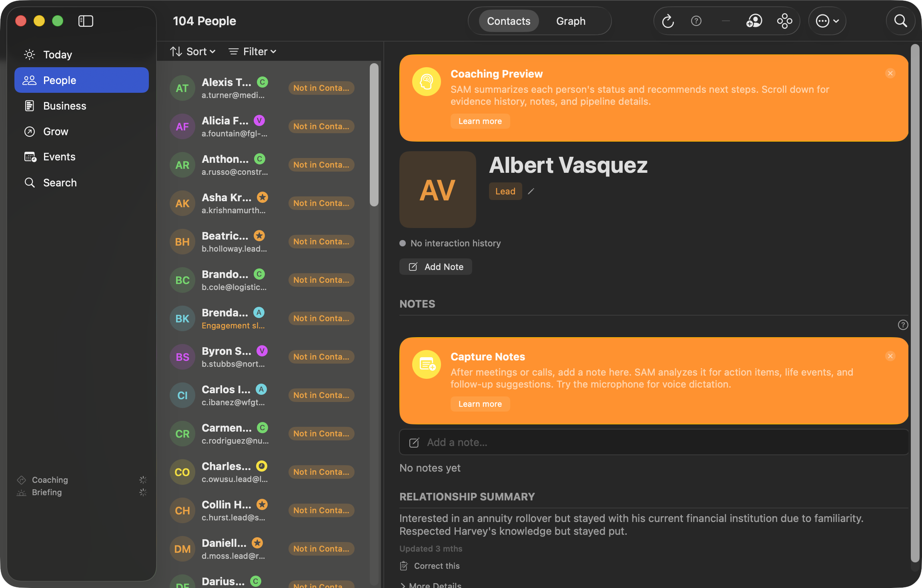Switch to the Graph tab
This screenshot has height=588, width=922.
tap(571, 21)
